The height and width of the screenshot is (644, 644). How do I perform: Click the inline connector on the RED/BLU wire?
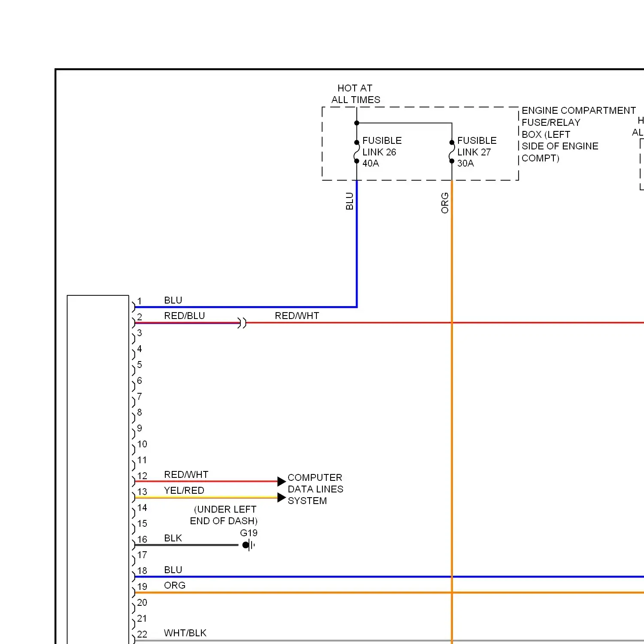tap(242, 323)
